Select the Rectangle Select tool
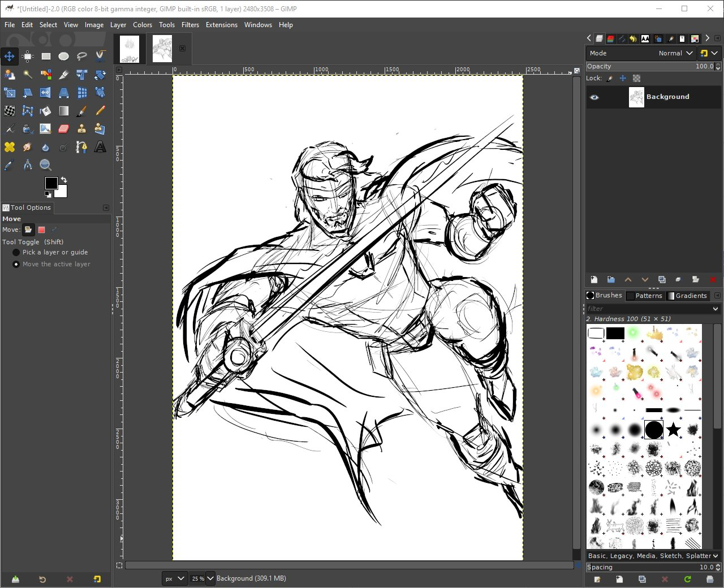This screenshot has height=588, width=724. coord(46,56)
